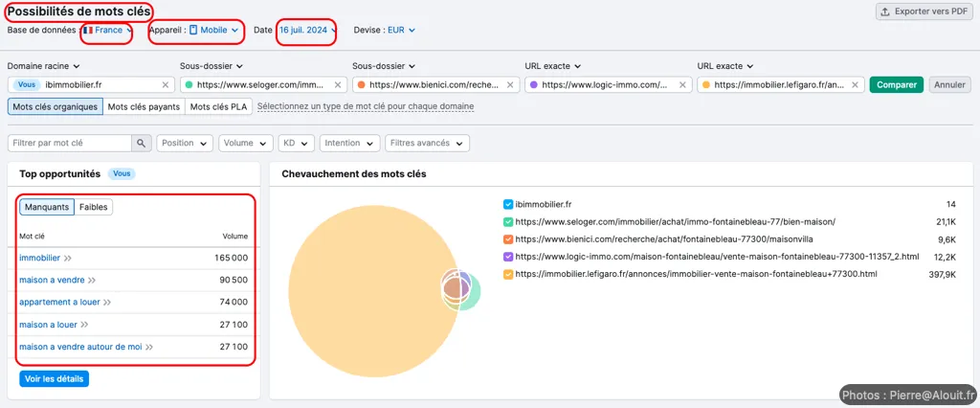Select the Faibles tab in Top opportunités
This screenshot has width=980, height=408.
coord(94,207)
